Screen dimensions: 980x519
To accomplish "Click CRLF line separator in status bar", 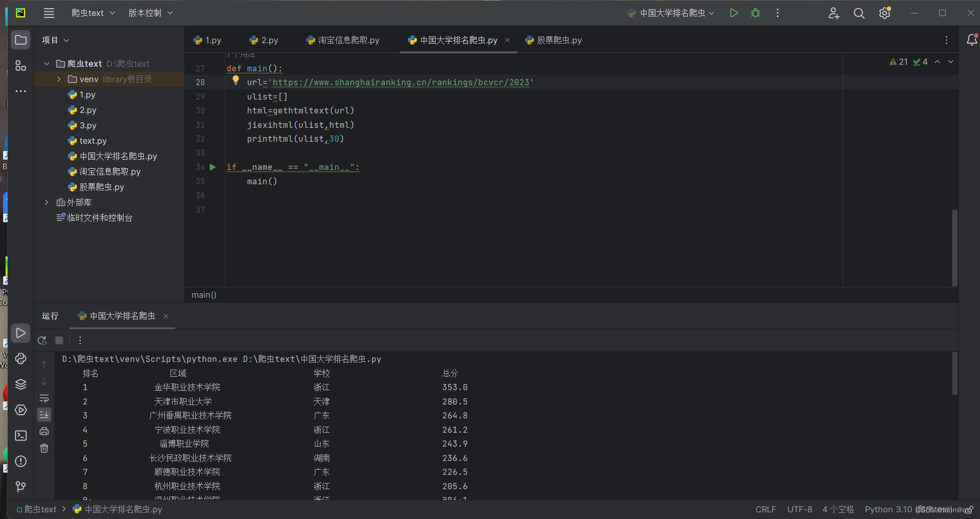I will tap(766, 509).
